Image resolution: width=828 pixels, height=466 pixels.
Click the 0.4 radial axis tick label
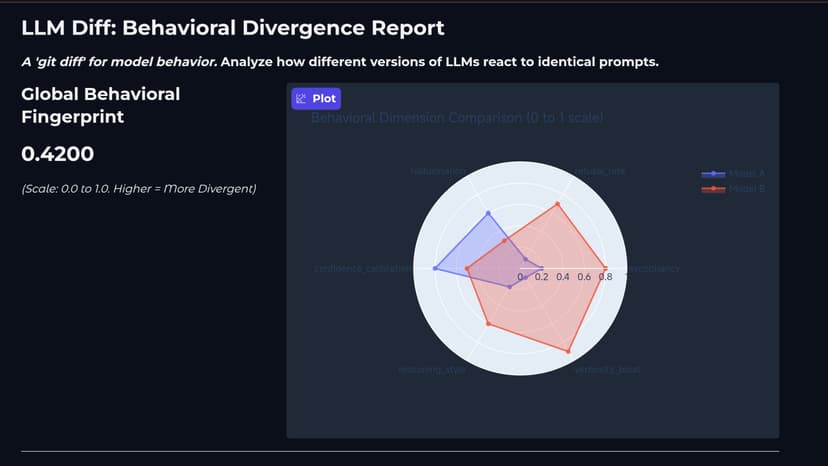(563, 277)
